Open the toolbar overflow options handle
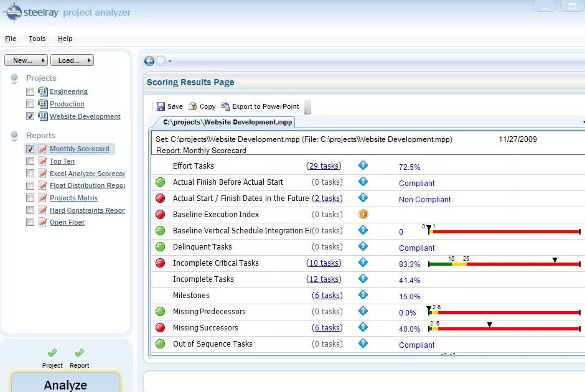 pyautogui.click(x=307, y=107)
